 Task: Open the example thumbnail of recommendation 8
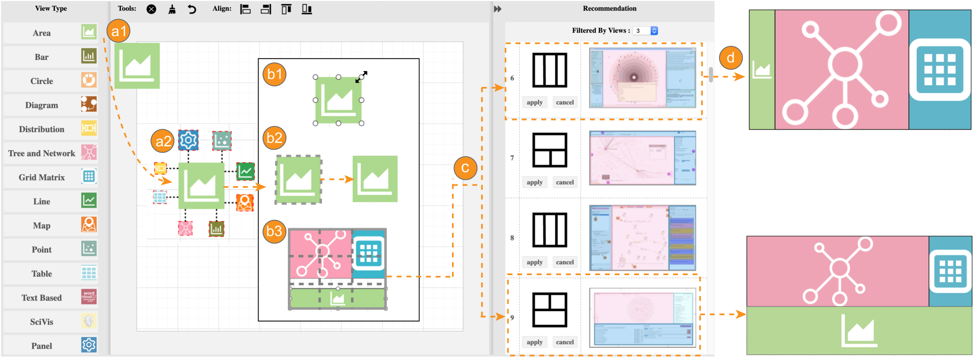[x=642, y=238]
